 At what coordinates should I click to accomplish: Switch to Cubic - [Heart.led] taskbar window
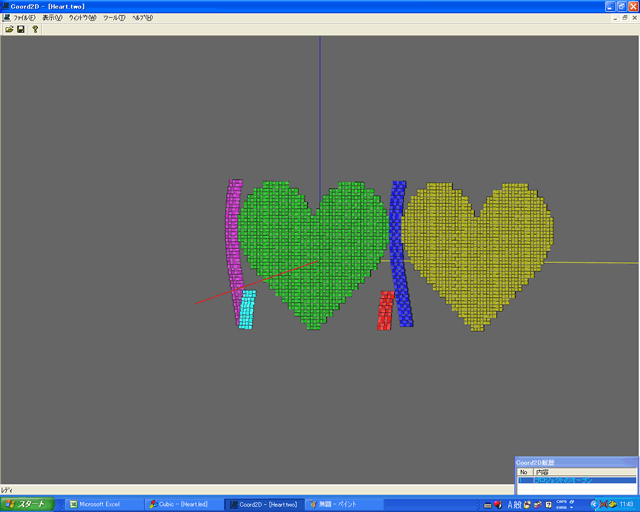click(182, 504)
